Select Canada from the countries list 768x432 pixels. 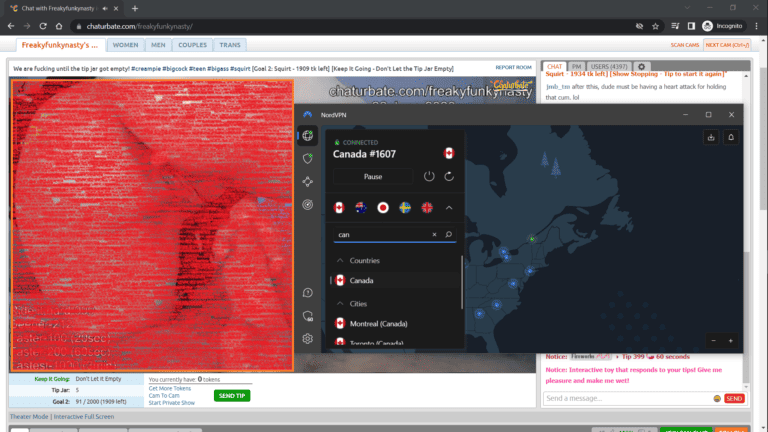click(361, 281)
